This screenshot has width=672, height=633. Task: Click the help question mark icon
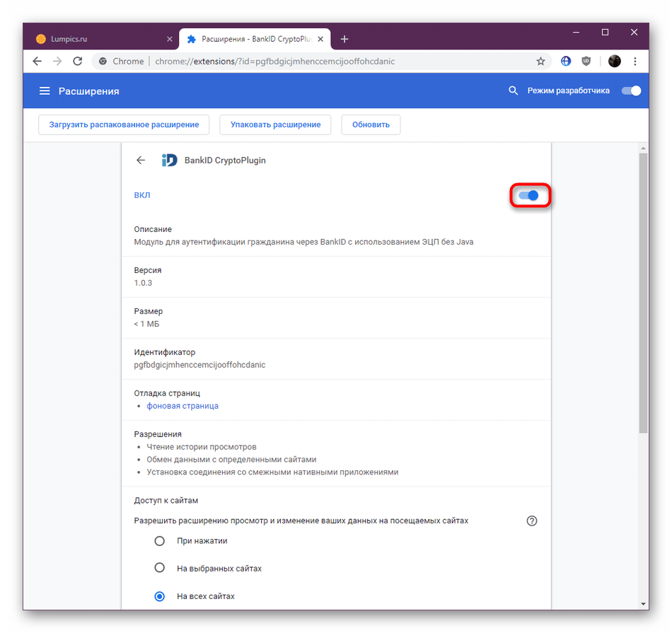(x=532, y=521)
